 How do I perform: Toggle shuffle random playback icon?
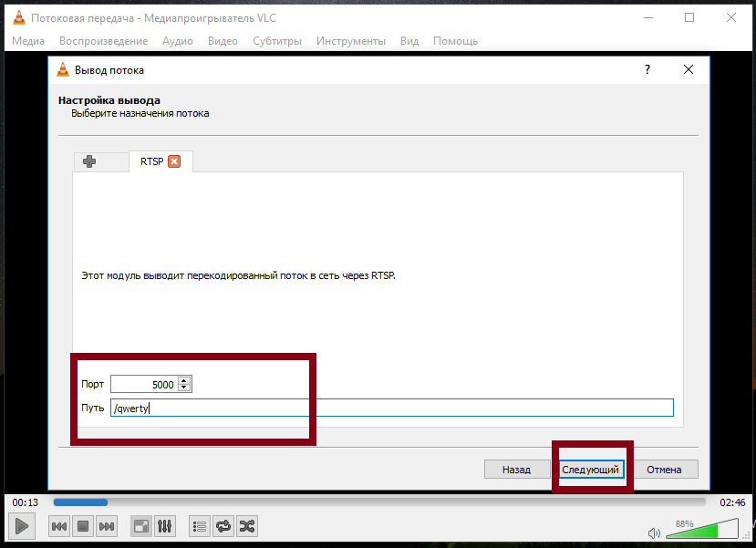pos(246,526)
